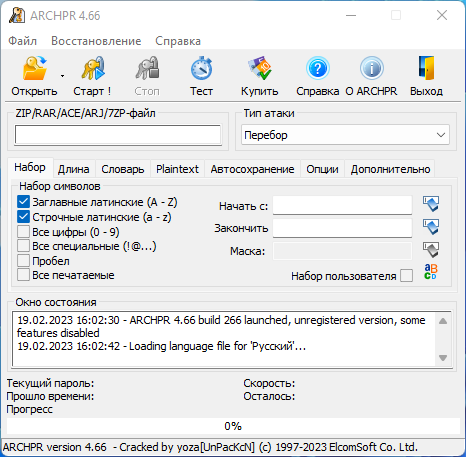Click the icon next to Начать с field
The width and height of the screenshot is (466, 457).
[x=431, y=204]
